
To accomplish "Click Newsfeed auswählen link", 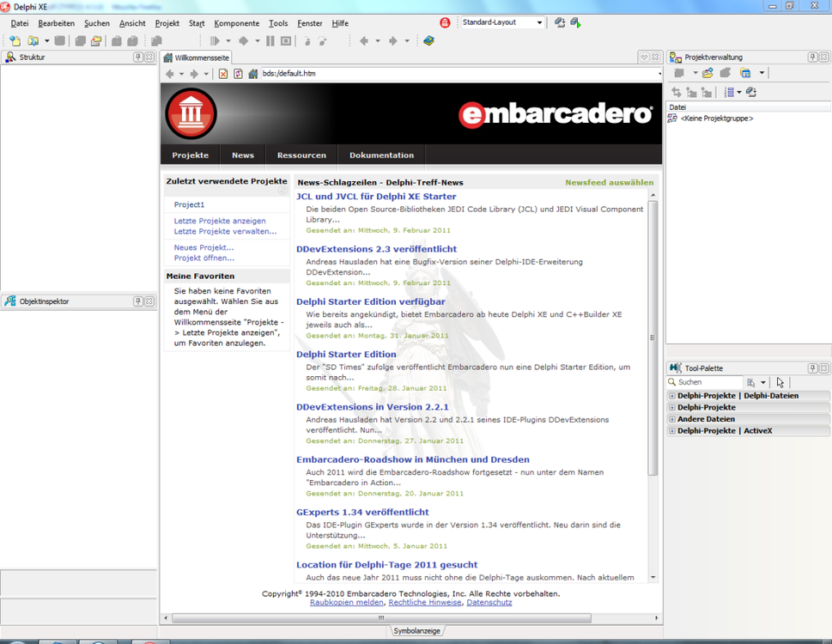I will pos(609,183).
